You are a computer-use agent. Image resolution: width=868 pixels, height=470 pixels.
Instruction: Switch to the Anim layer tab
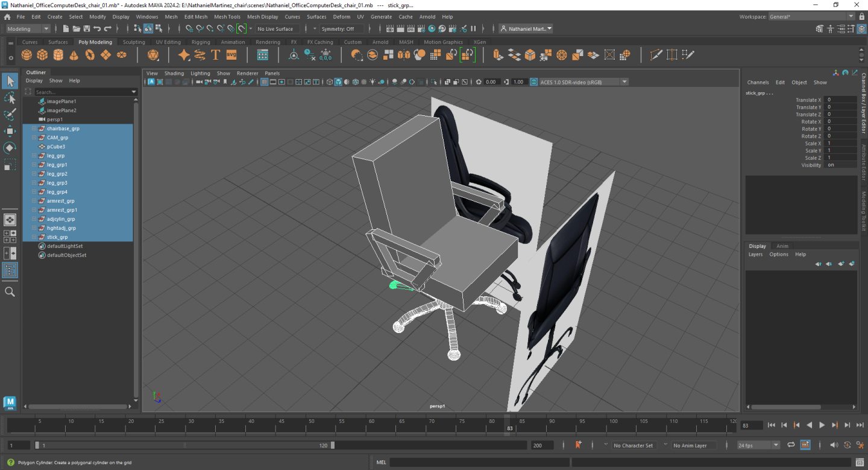point(782,246)
